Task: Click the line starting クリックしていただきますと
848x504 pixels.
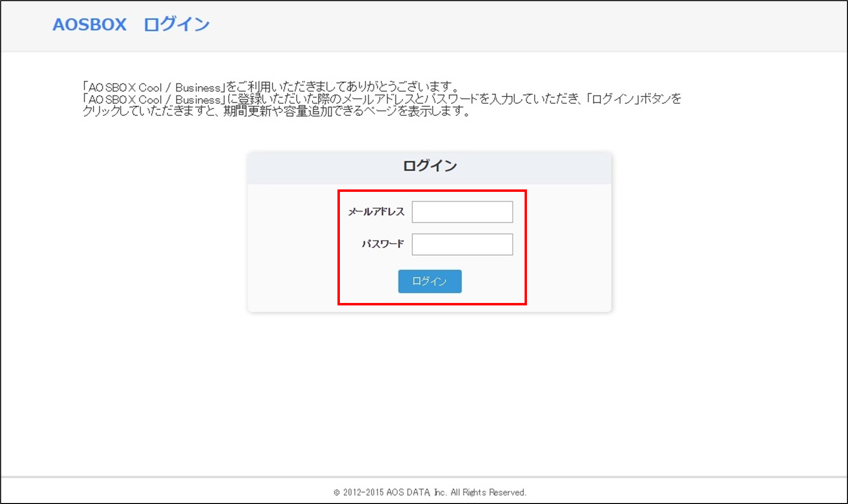Action: click(276, 111)
